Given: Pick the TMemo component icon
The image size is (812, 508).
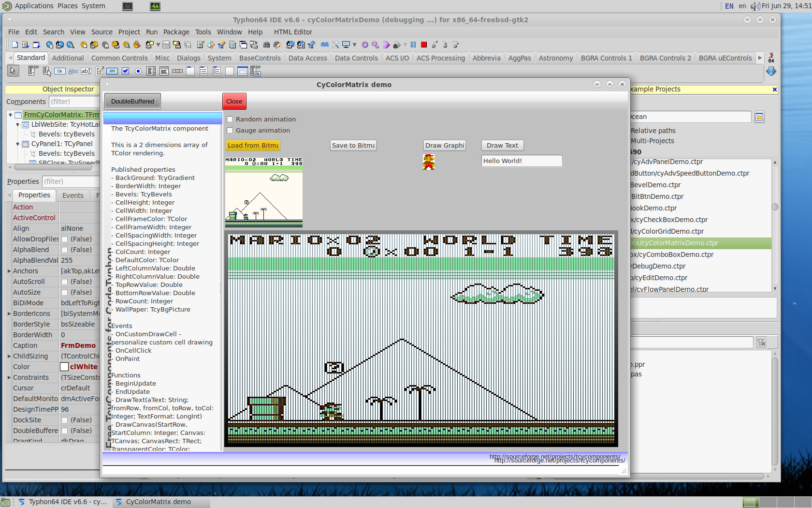Looking at the screenshot, I should (x=100, y=71).
